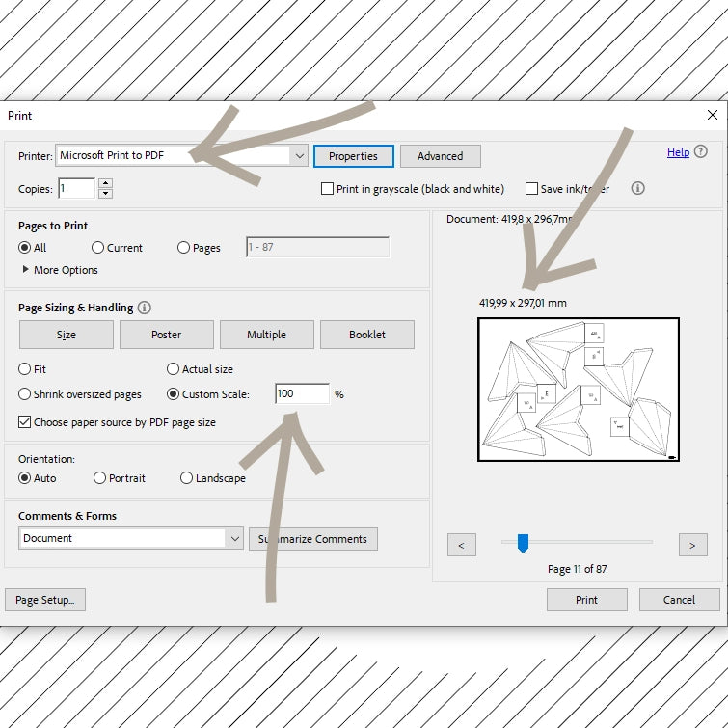Toggle the Save ink/toner checkbox
This screenshot has height=728, width=728.
(531, 189)
